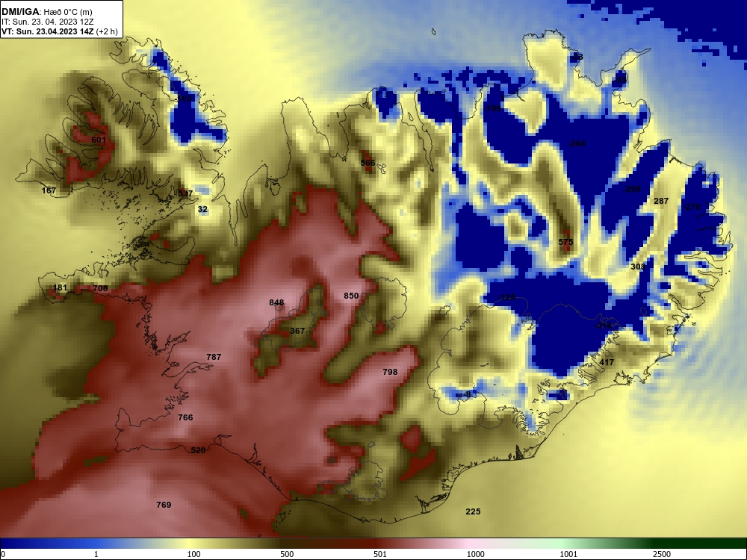The width and height of the screenshot is (747, 560).
Task: Click the map value 575
Action: coord(565,242)
